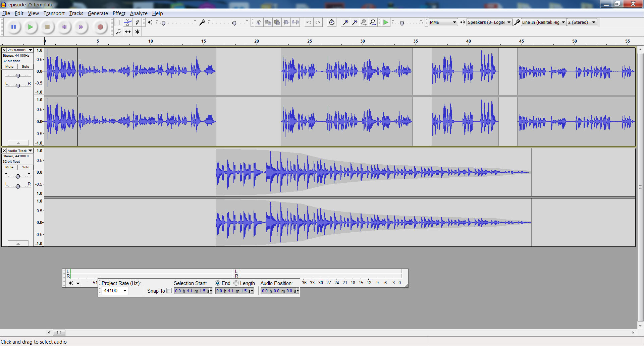Solo the ZOOM0005 track
The image size is (644, 346).
click(x=25, y=67)
